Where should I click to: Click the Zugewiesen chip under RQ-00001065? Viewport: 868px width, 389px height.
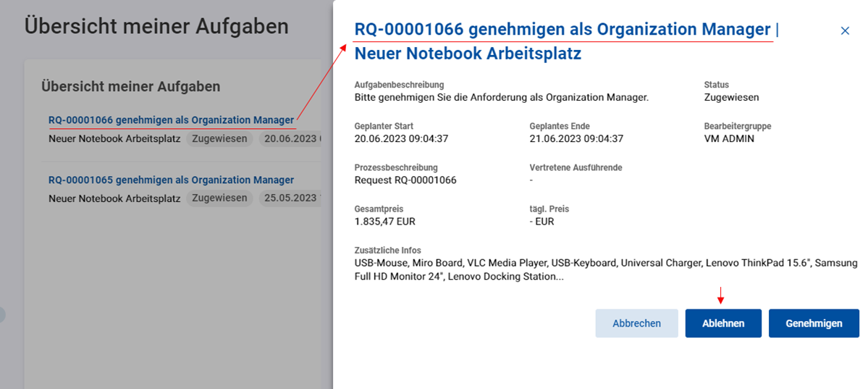point(219,198)
